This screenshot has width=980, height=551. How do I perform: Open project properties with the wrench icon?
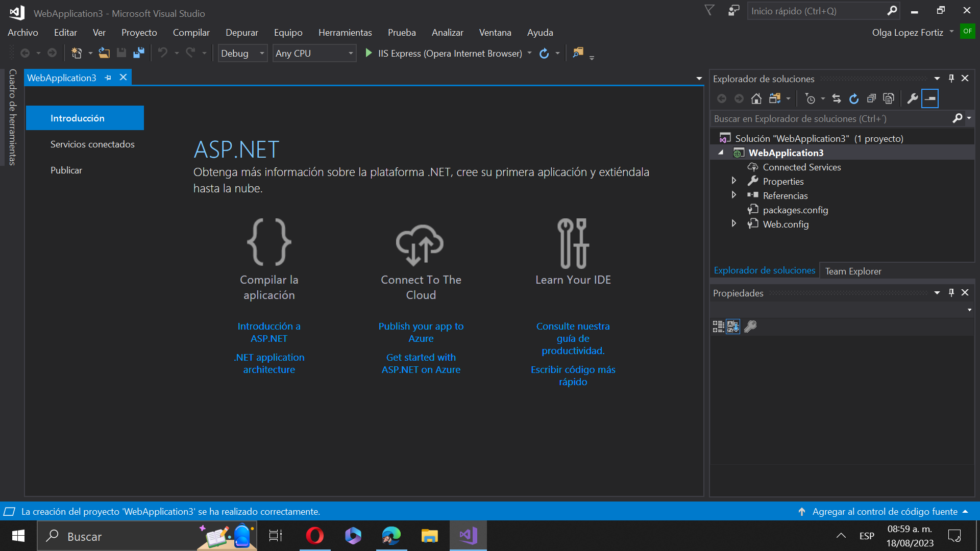point(913,98)
